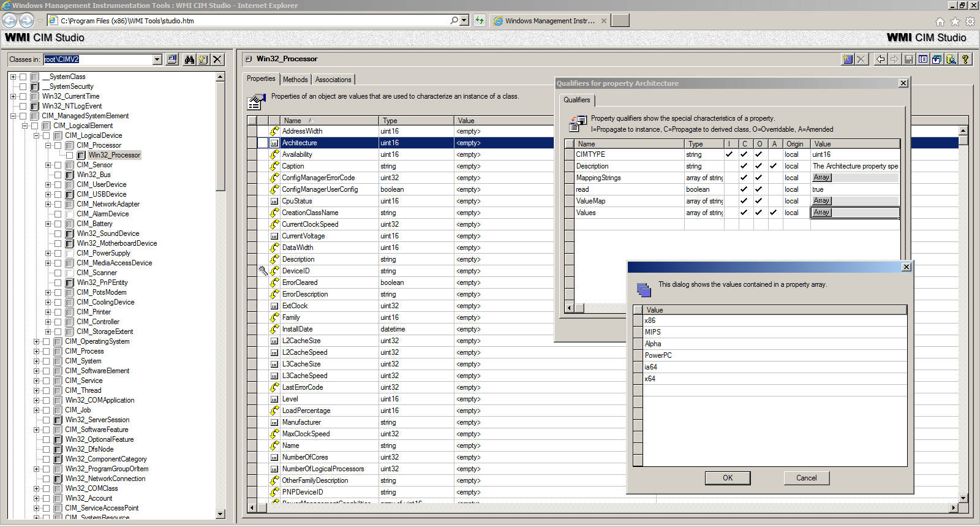This screenshot has height=527, width=980.
Task: Open the favorites star icon
Action: (955, 21)
